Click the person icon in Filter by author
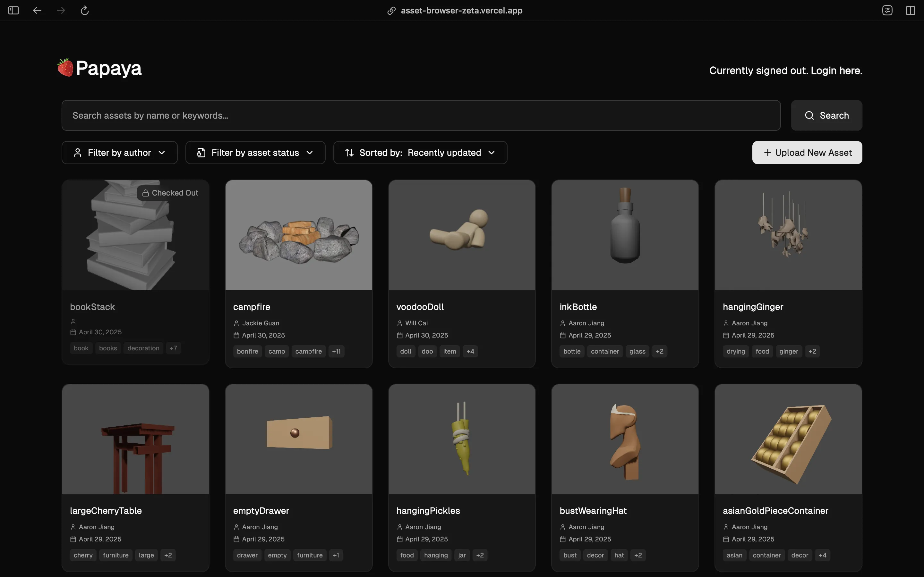The width and height of the screenshot is (924, 577). point(78,152)
